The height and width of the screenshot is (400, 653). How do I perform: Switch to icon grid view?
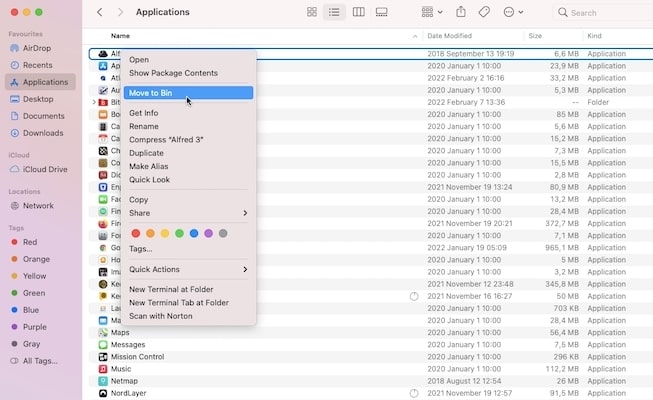[312, 12]
